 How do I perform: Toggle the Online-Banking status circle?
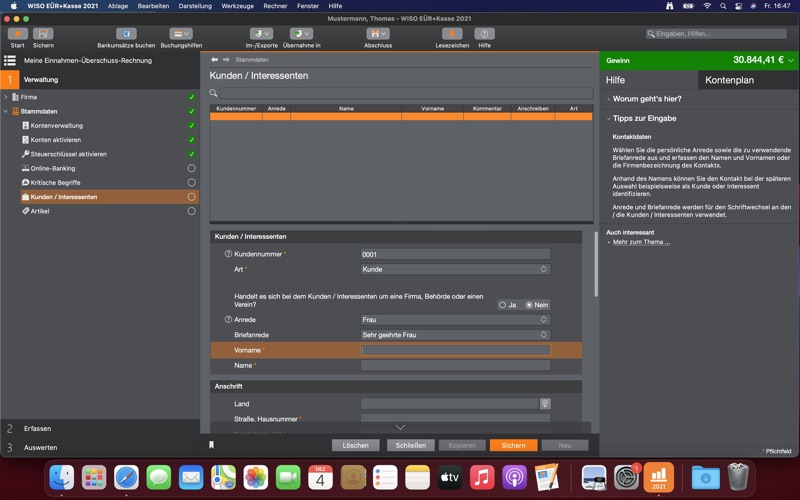pyautogui.click(x=191, y=168)
